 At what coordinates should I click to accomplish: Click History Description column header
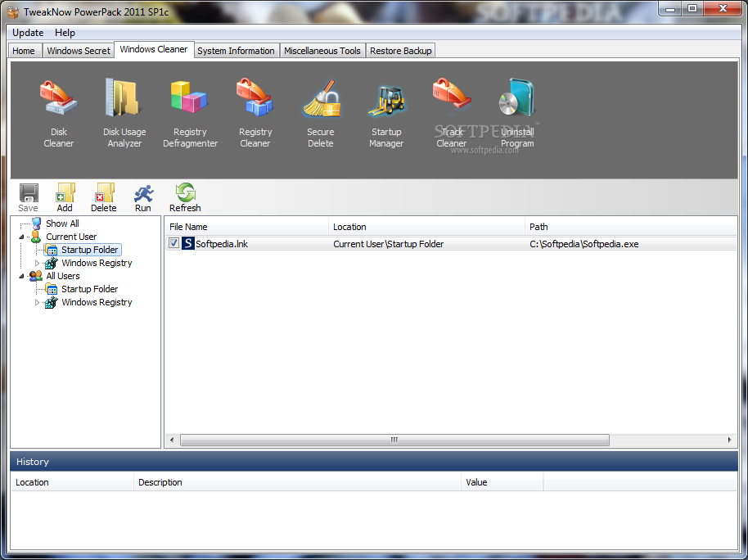click(297, 482)
